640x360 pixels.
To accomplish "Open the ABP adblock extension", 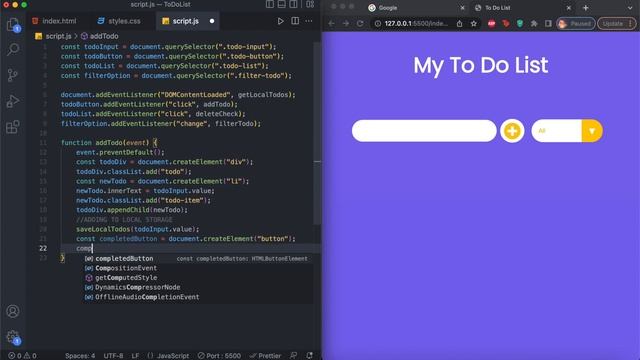I will tap(491, 24).
